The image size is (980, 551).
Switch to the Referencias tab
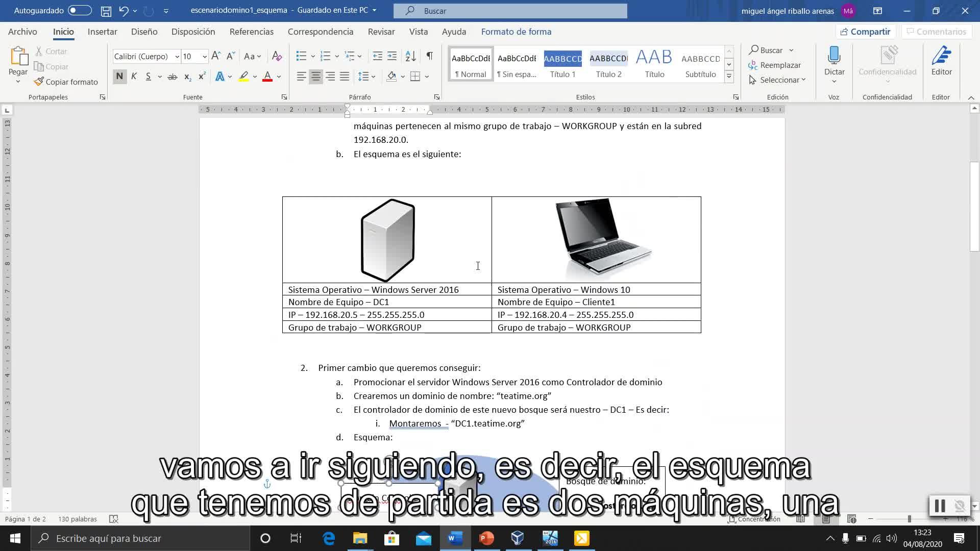coord(251,32)
